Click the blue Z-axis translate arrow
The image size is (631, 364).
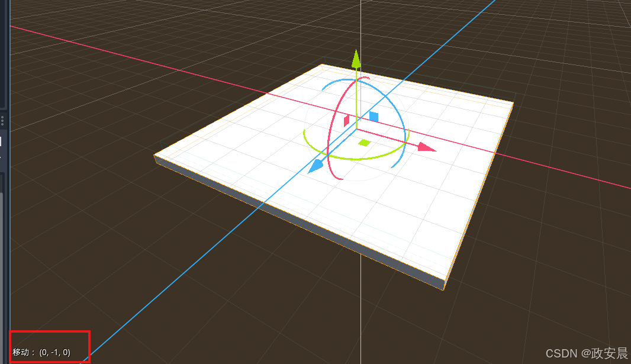[315, 166]
